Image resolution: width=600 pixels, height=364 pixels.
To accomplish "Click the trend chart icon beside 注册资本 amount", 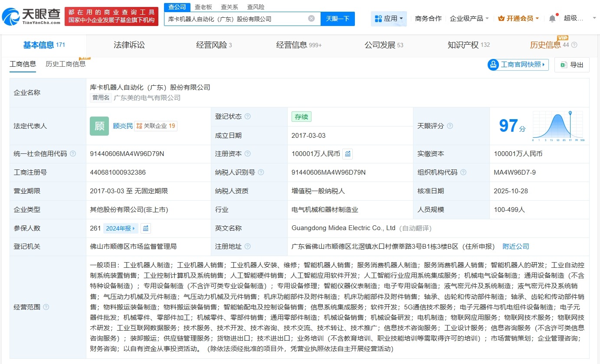I will (347, 154).
